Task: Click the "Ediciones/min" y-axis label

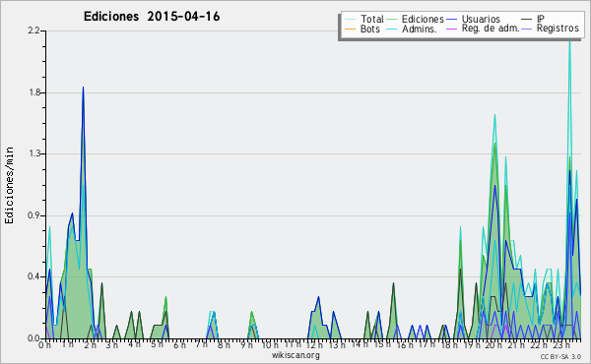Action: pos(9,185)
